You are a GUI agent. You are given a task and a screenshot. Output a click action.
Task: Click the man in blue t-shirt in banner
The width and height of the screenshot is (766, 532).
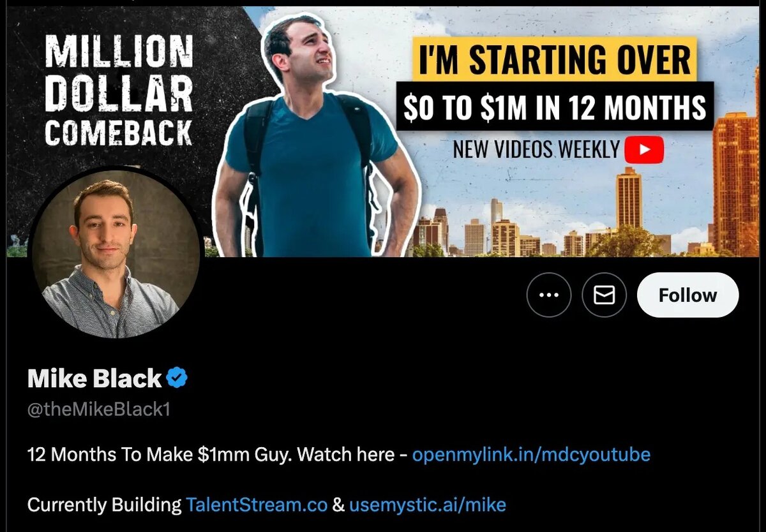tap(313, 140)
